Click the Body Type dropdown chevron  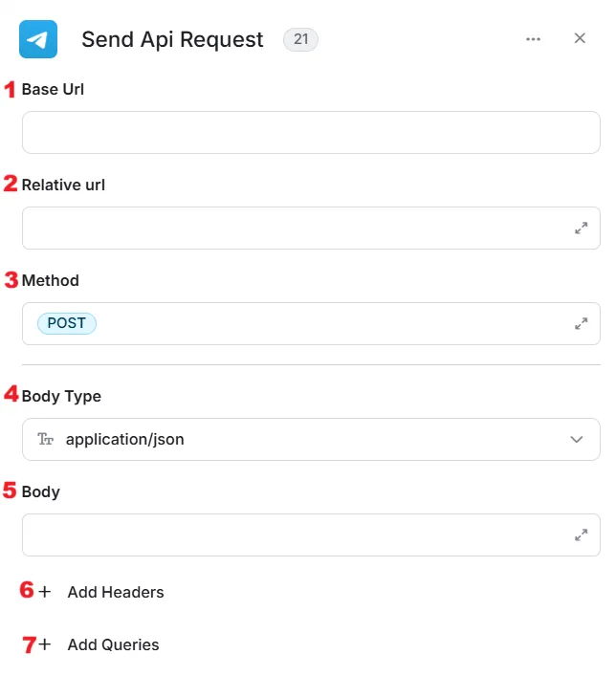577,439
